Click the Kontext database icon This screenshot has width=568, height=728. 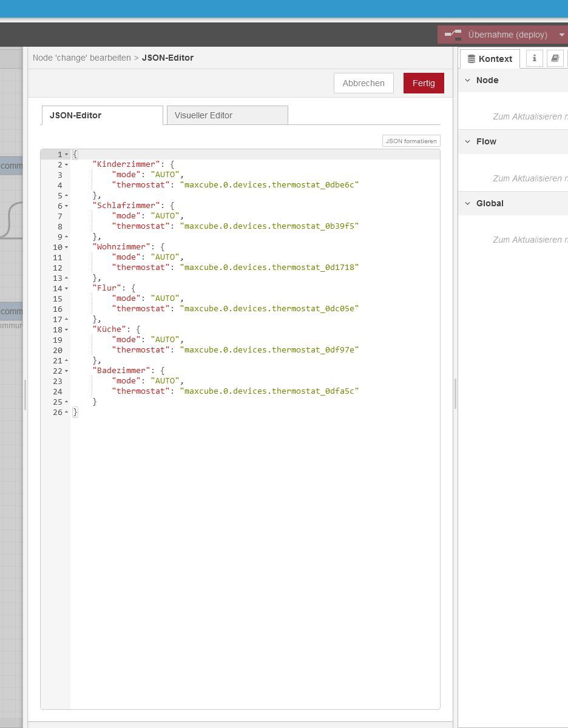tap(471, 59)
